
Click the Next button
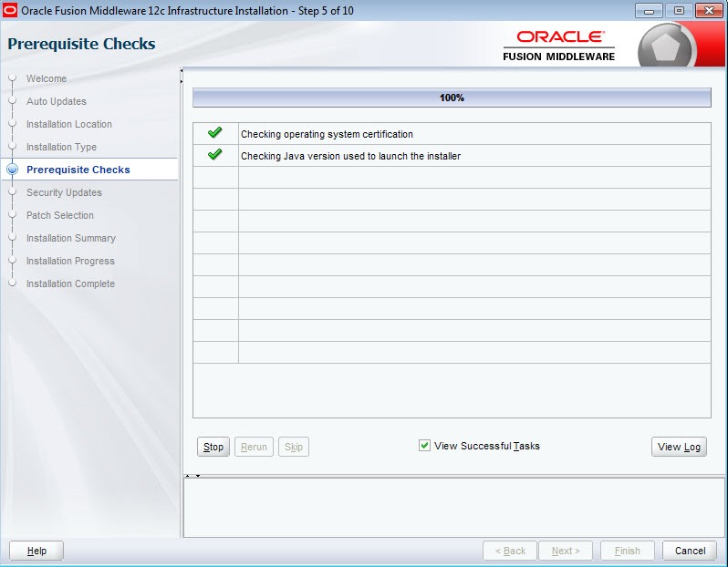pos(566,551)
